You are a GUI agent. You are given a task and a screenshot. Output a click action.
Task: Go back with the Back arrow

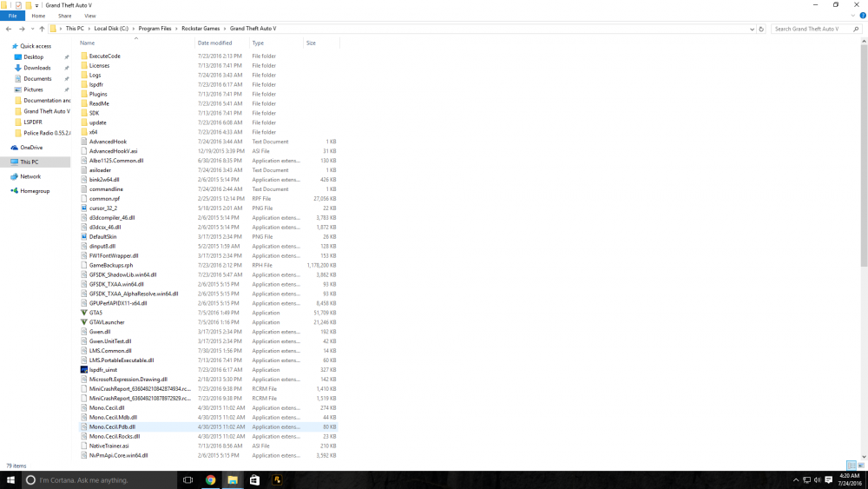coord(9,29)
